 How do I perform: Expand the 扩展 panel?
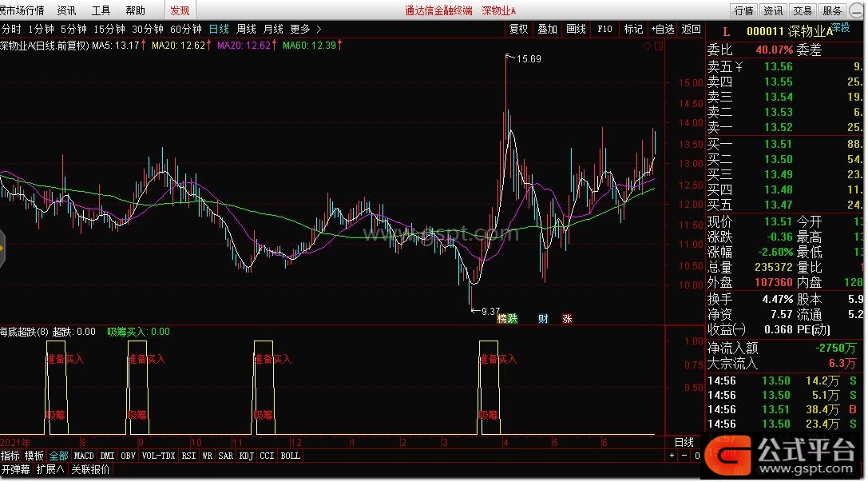(50, 469)
